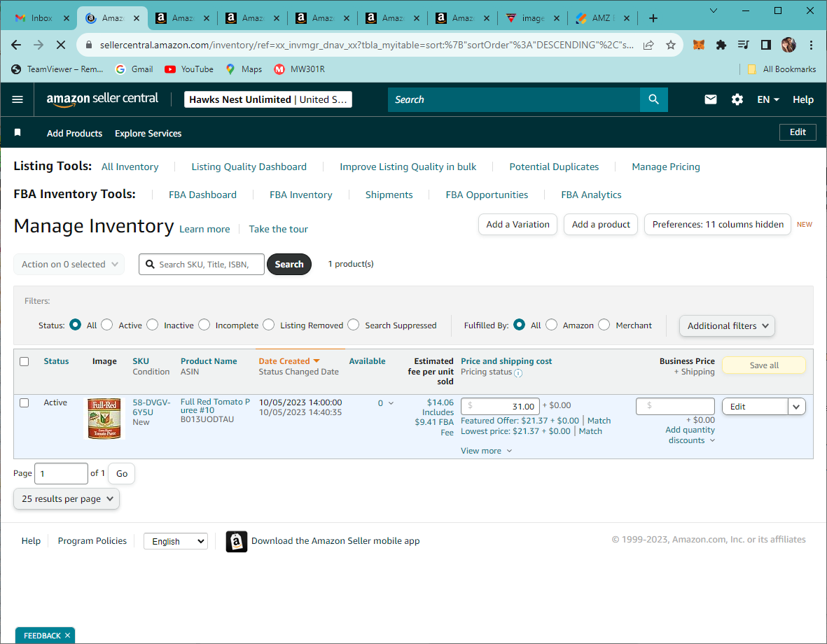Open the Chrome profile avatar
Screen dimensions: 827x644
click(x=788, y=45)
